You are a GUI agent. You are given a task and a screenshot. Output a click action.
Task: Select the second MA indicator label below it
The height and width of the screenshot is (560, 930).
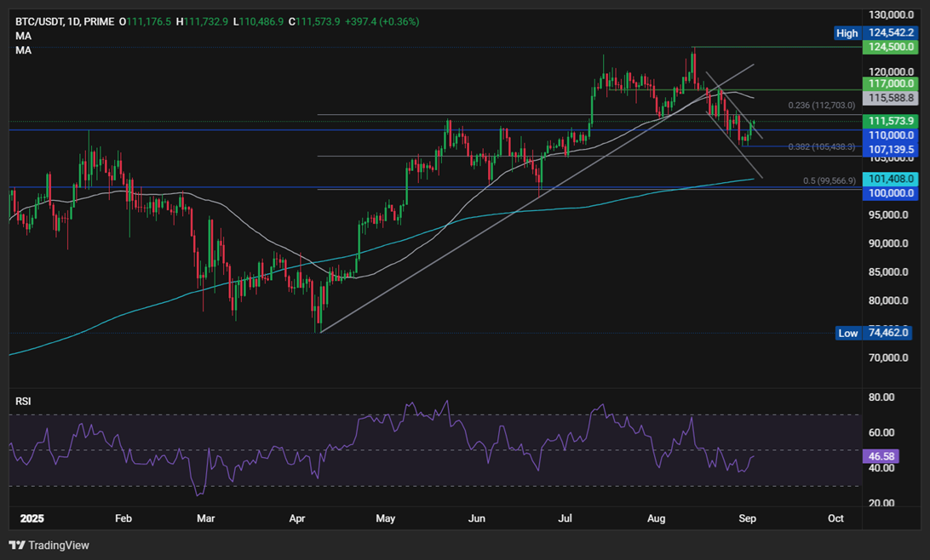pos(23,50)
